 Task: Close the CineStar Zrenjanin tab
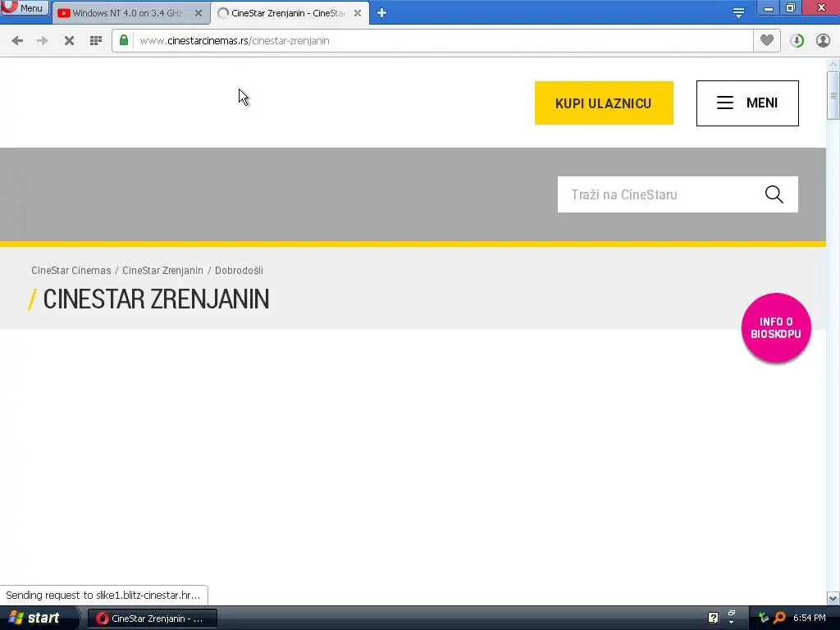click(358, 13)
